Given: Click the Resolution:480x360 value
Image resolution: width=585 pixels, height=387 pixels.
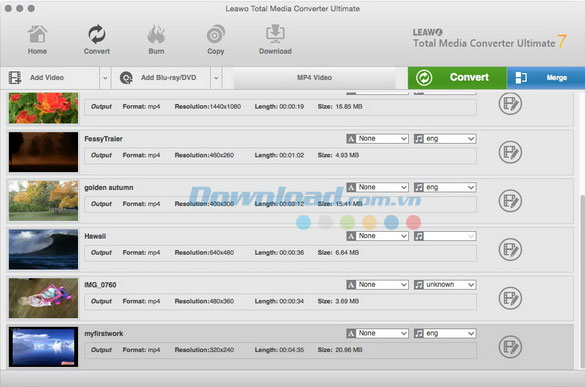Looking at the screenshot, I should pyautogui.click(x=204, y=301).
